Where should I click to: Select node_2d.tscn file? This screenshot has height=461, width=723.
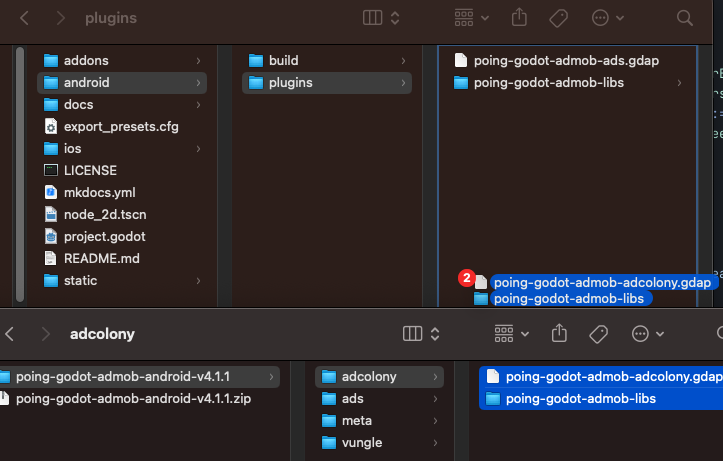[122, 214]
